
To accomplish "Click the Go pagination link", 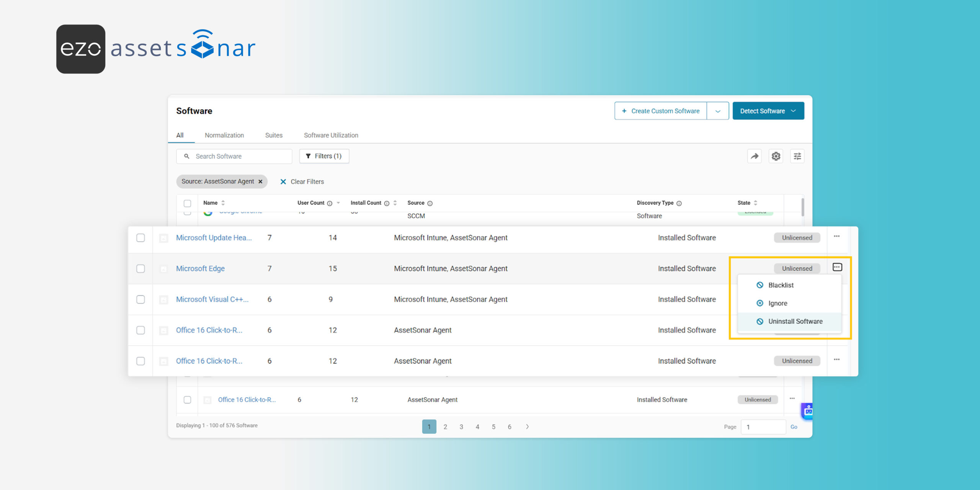I will point(794,427).
